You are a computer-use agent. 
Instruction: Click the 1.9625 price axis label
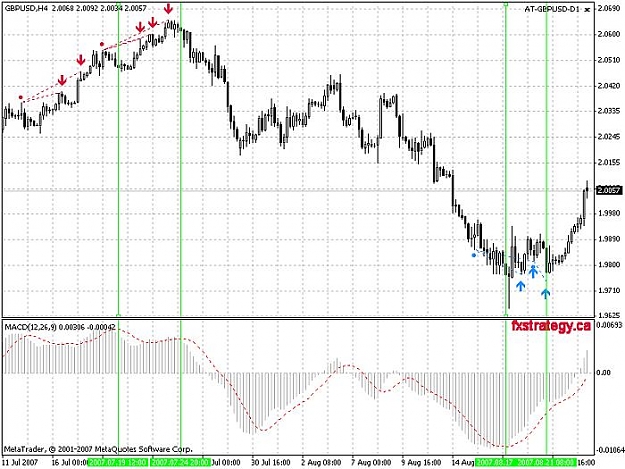click(x=609, y=315)
